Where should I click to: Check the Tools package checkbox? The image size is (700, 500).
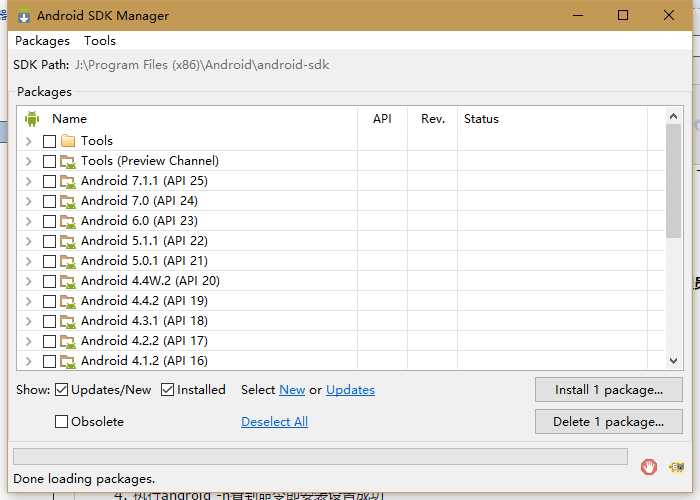[49, 141]
